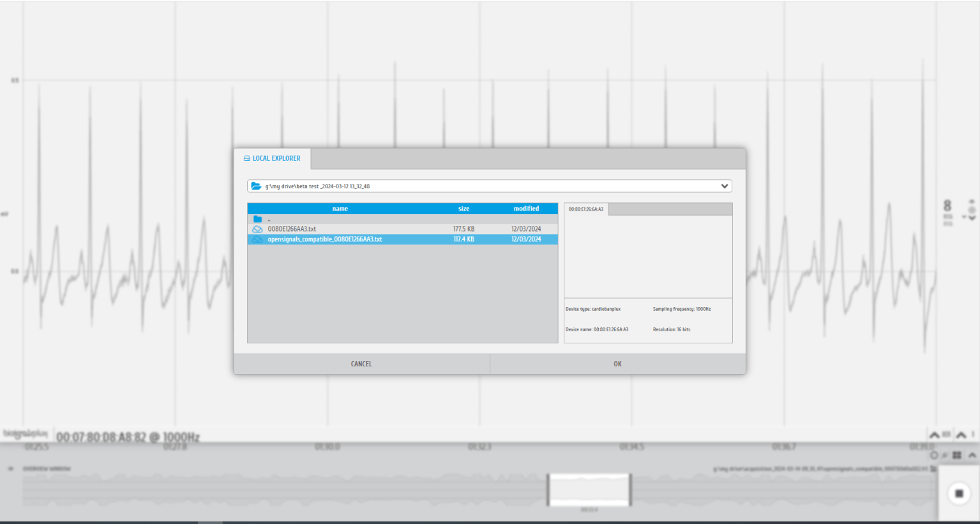980x524 pixels.
Task: Click the signal file icon beside 0080E1266AA3.txt
Action: [x=258, y=228]
